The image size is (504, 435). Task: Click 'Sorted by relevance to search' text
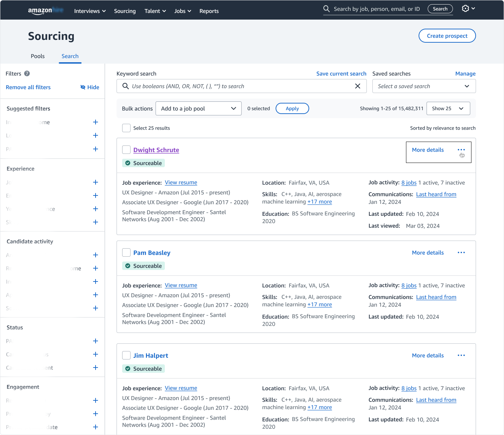pyautogui.click(x=443, y=128)
